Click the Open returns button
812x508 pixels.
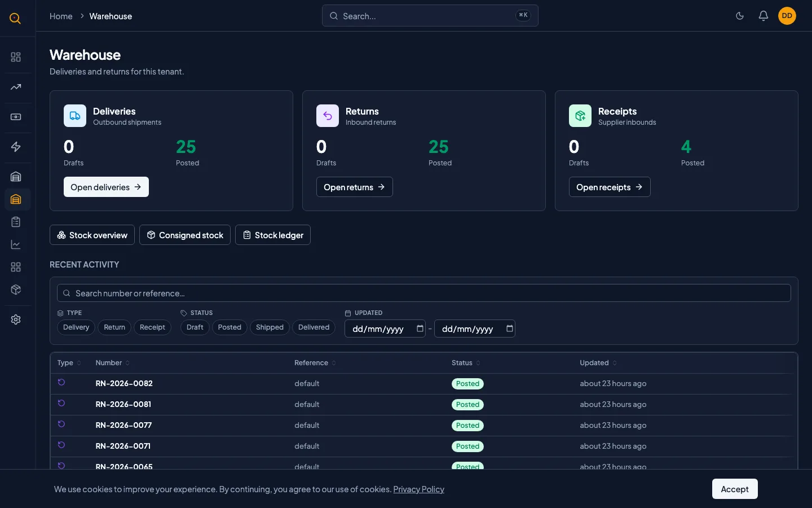pyautogui.click(x=355, y=187)
